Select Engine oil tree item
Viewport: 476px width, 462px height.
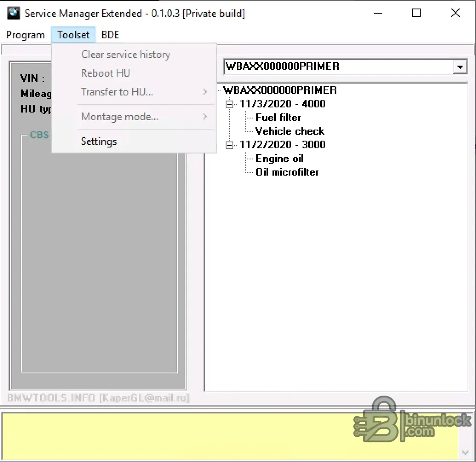(280, 159)
